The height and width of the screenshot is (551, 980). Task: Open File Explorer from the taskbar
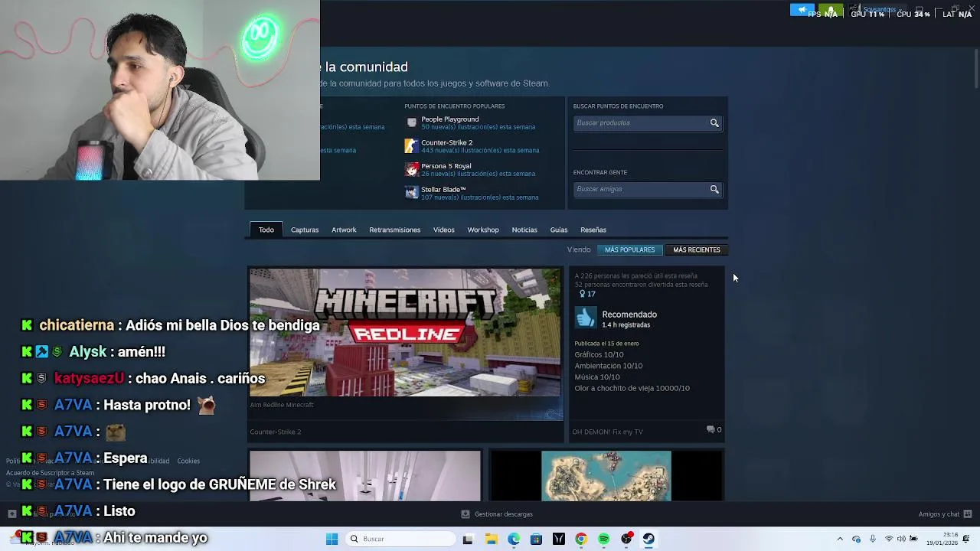(491, 539)
